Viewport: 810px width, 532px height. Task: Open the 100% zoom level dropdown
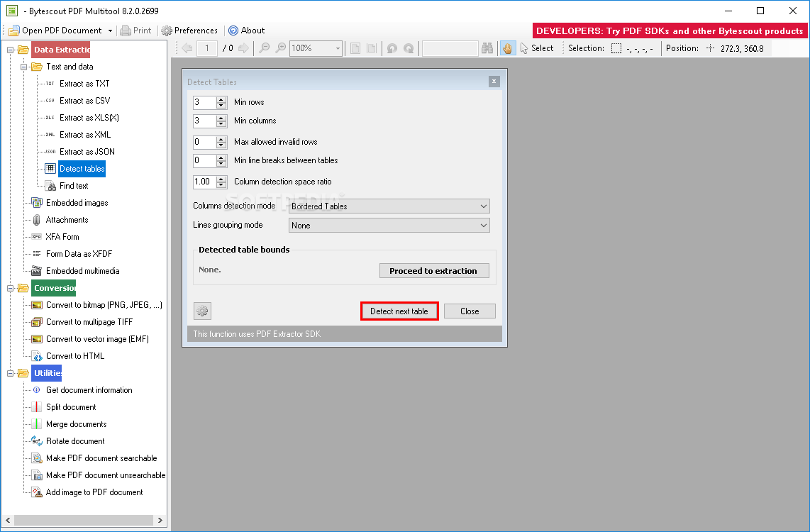338,48
